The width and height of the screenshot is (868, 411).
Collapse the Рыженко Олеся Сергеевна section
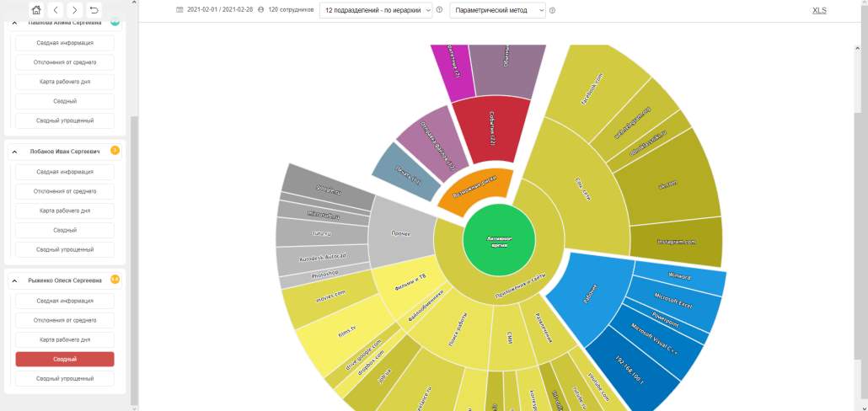[15, 281]
